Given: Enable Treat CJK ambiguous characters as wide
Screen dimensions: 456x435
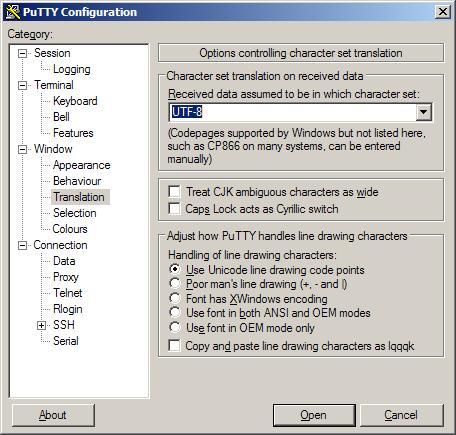Looking at the screenshot, I should (x=174, y=192).
